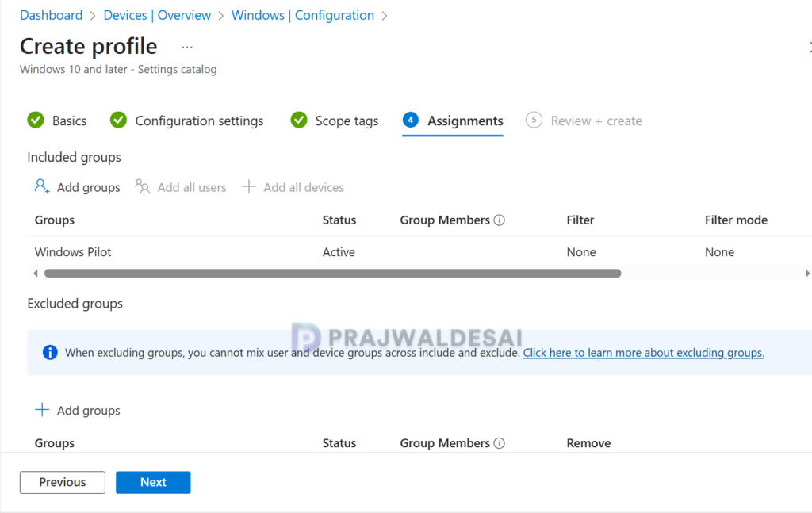This screenshot has width=812, height=513.
Task: Click the None value under Filter column
Action: coord(581,252)
